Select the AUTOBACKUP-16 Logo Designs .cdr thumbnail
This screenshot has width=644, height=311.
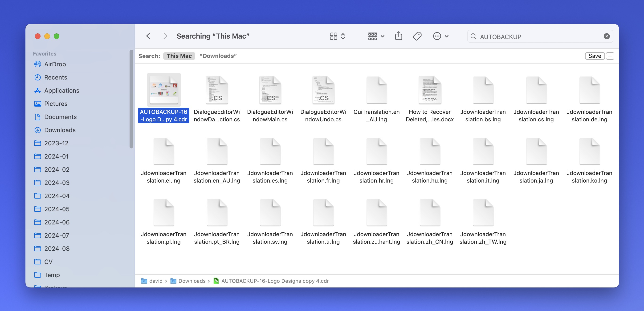click(x=164, y=90)
